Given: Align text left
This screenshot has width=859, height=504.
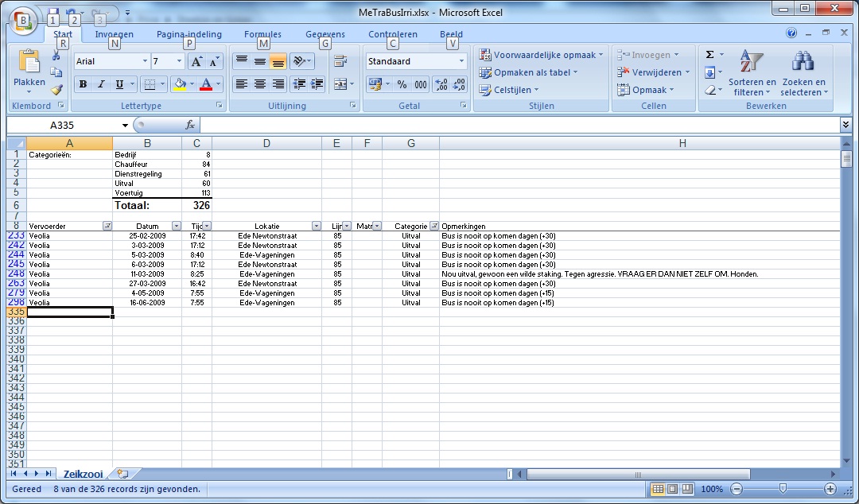Looking at the screenshot, I should [x=242, y=83].
